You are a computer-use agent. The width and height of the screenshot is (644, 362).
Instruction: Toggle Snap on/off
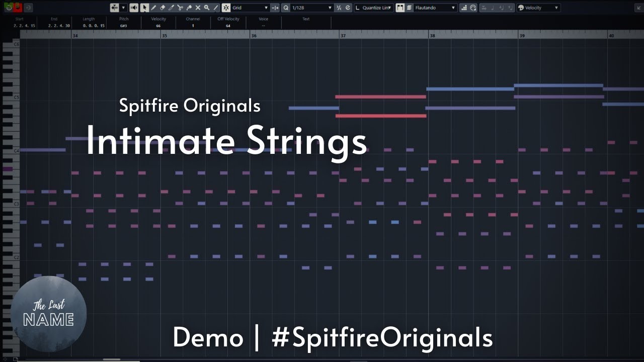pyautogui.click(x=226, y=8)
